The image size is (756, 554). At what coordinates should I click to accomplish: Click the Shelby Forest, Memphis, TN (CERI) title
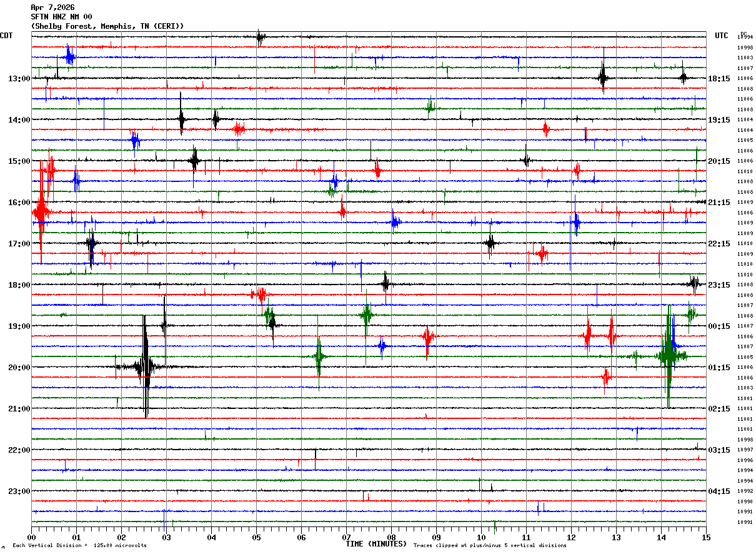[x=107, y=26]
